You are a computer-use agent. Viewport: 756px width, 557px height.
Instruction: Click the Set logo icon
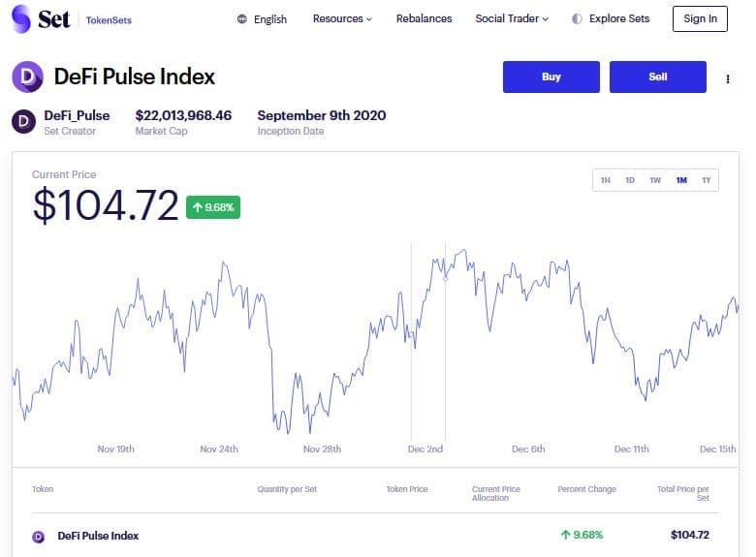[x=21, y=18]
